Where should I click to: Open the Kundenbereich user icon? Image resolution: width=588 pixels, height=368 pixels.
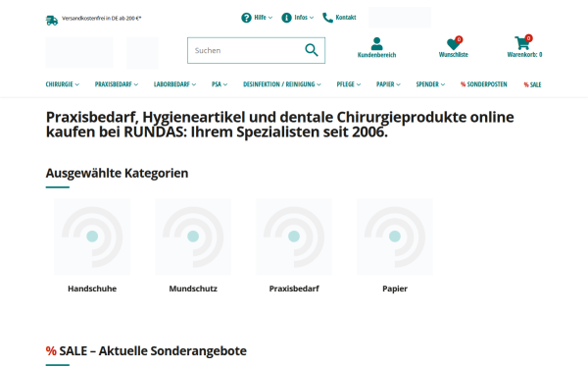point(376,43)
